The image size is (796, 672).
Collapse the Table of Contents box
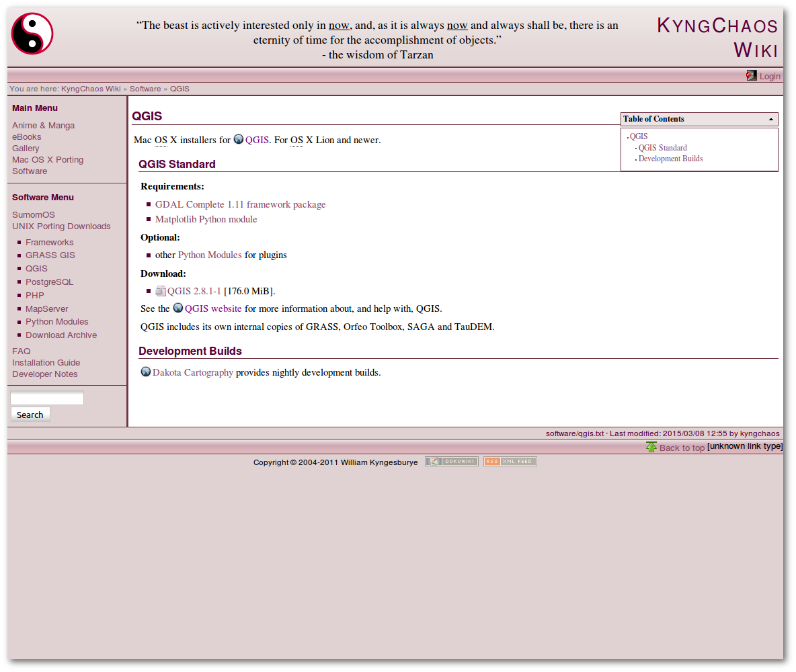(x=770, y=119)
